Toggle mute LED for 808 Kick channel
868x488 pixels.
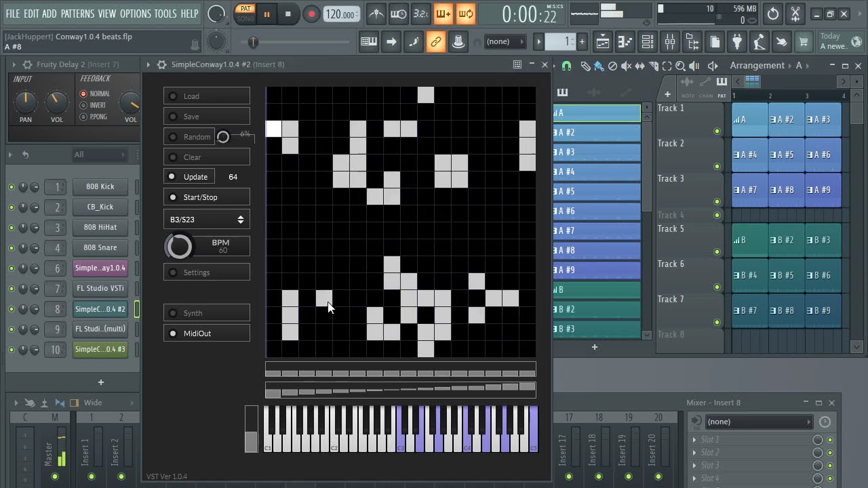click(x=12, y=187)
